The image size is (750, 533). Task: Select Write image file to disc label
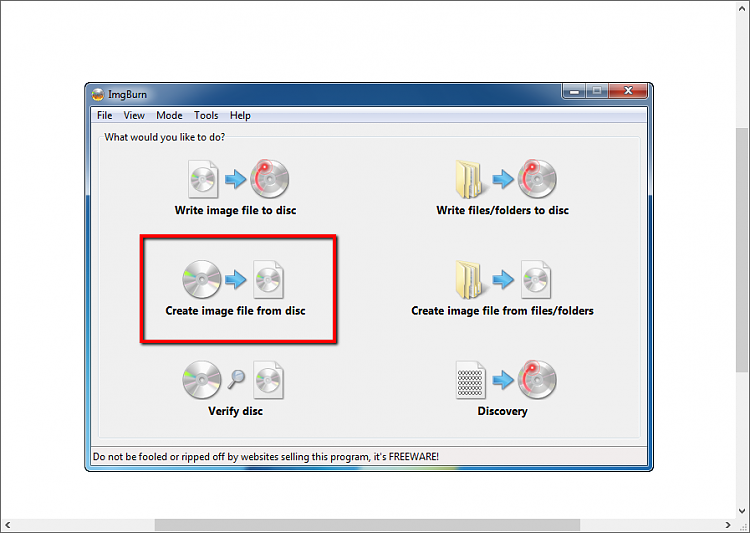[235, 211]
